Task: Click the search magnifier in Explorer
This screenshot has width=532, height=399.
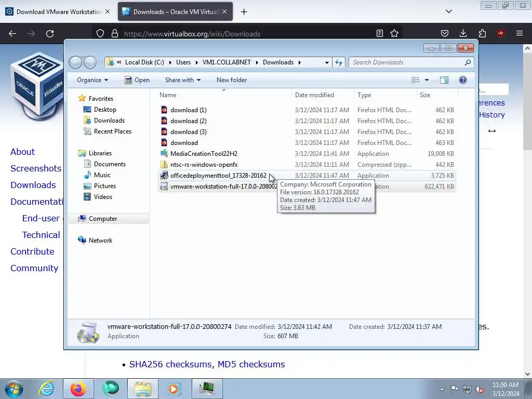Action: point(468,62)
